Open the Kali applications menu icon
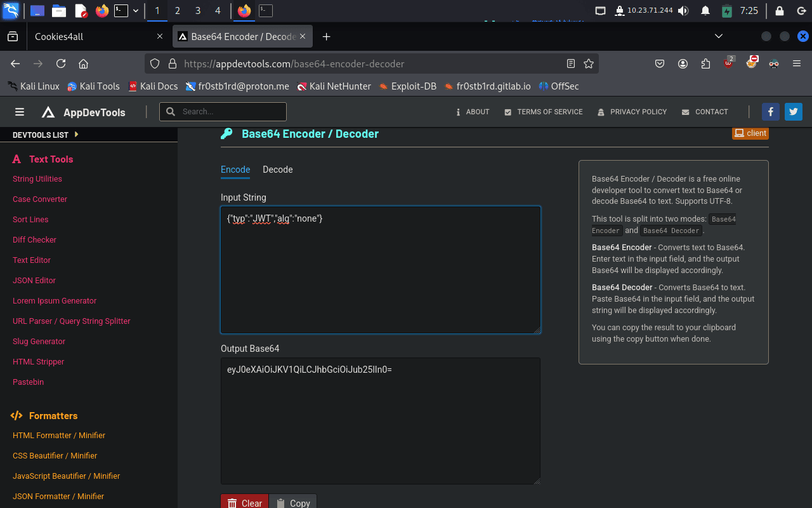This screenshot has width=812, height=508. (x=11, y=11)
